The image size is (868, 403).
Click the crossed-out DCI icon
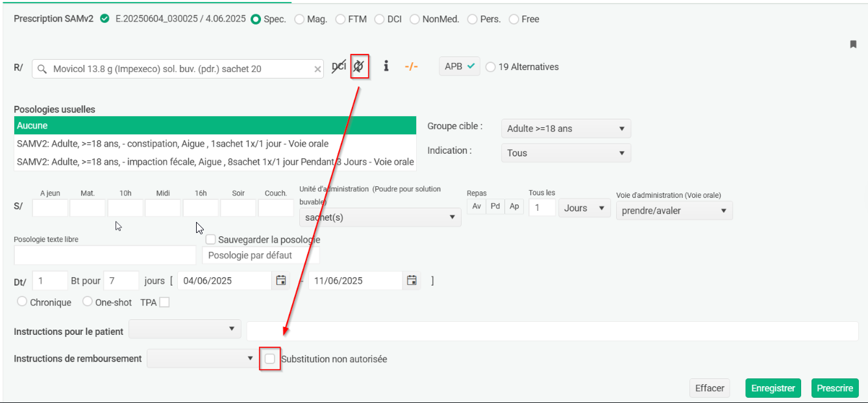pyautogui.click(x=339, y=66)
